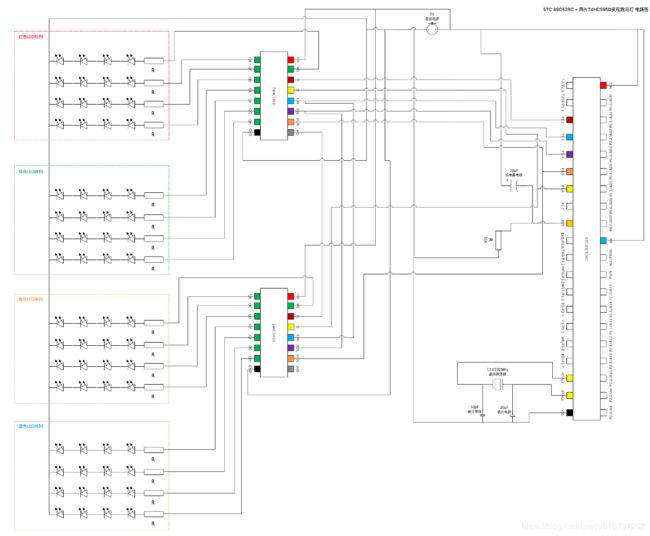The image size is (650, 536).
Task: Select the lower yellow XTAL pin on microcontroller
Action: click(x=570, y=395)
